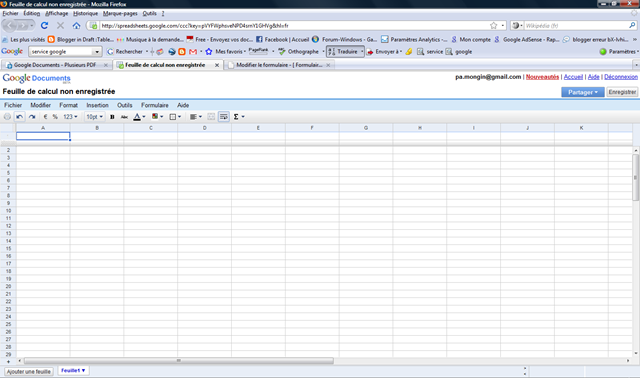Click the Firefox home icon
Screen dimensions: 640x378
tap(76, 25)
